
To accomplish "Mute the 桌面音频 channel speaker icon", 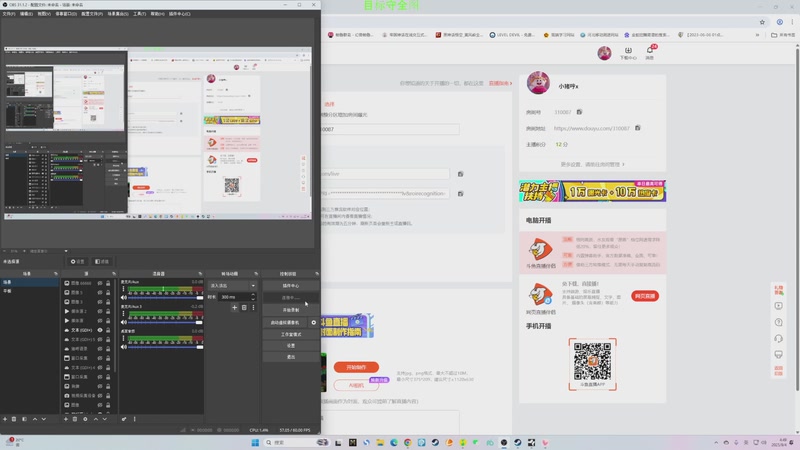I will click(124, 347).
